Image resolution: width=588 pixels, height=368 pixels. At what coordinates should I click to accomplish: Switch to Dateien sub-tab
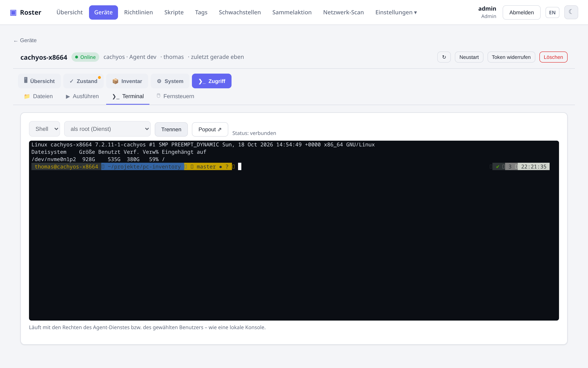click(38, 96)
